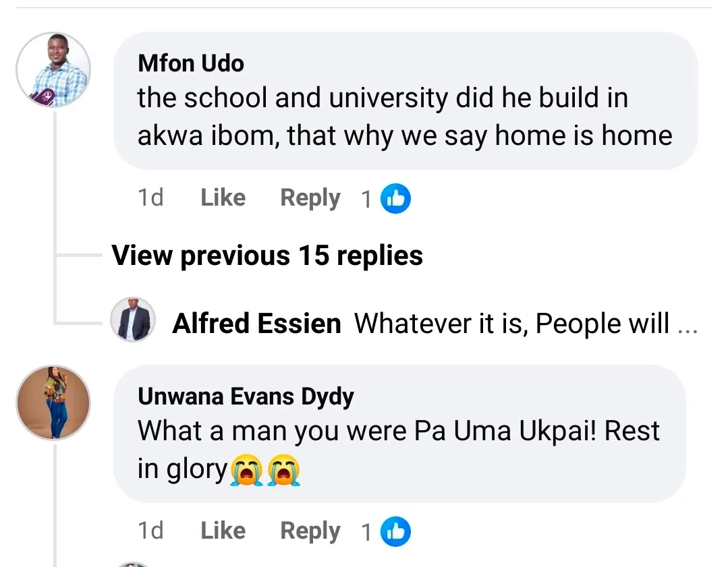
Task: Select Mfon Udo's comment about akwa ibom
Action: point(405,117)
